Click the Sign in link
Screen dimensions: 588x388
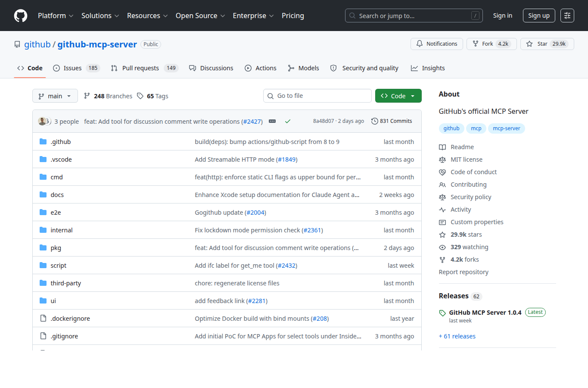pos(503,16)
